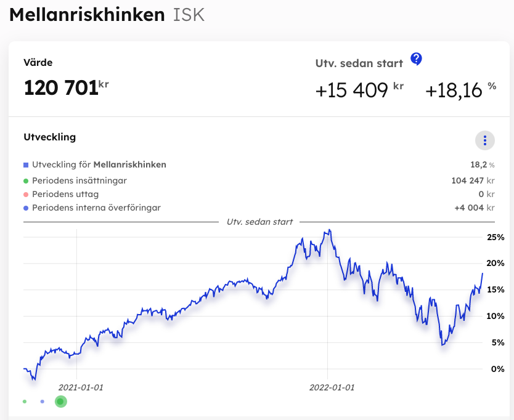Select the small blue dot below the chart

click(42, 402)
